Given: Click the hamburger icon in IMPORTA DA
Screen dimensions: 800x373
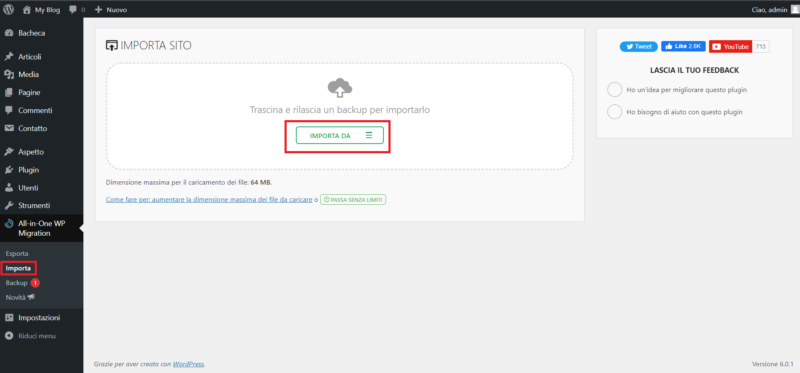Looking at the screenshot, I should click(x=369, y=135).
